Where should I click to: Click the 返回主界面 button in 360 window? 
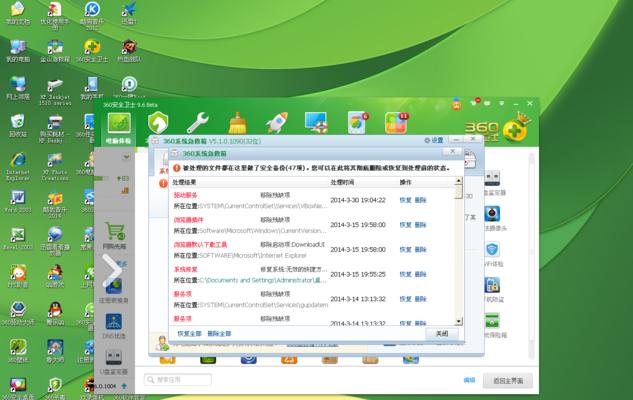[x=508, y=381]
